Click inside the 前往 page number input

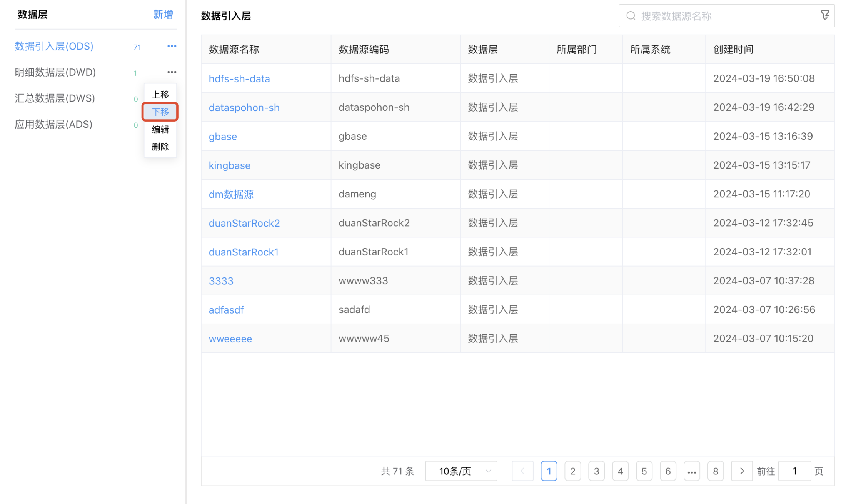click(794, 471)
